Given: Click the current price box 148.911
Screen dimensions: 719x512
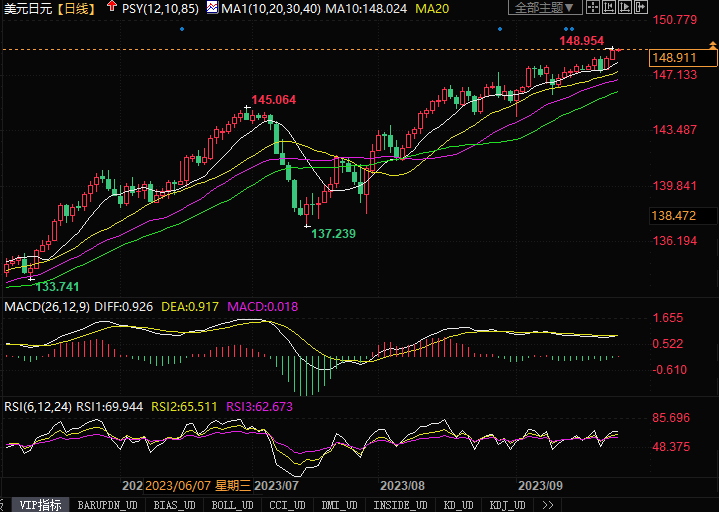Looking at the screenshot, I should click(x=683, y=58).
